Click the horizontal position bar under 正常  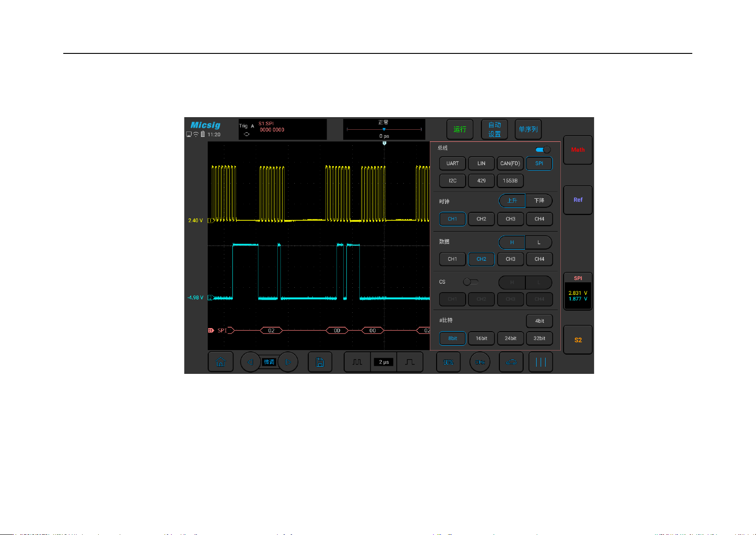tap(384, 129)
